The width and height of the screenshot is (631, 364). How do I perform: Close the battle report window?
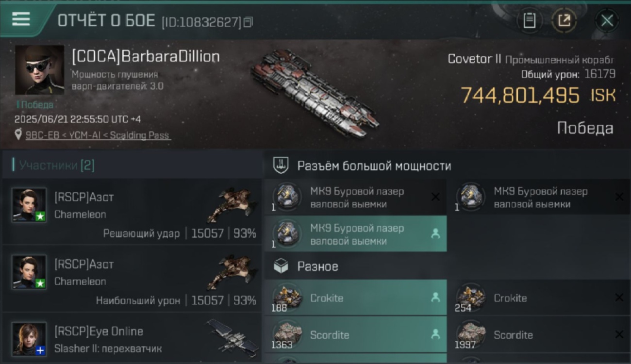click(607, 21)
